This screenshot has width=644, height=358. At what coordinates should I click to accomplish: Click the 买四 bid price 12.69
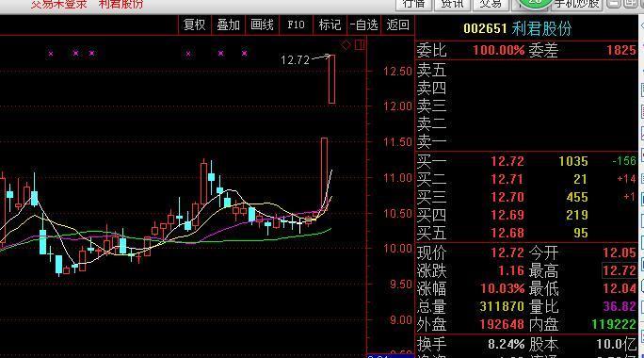[x=507, y=215]
